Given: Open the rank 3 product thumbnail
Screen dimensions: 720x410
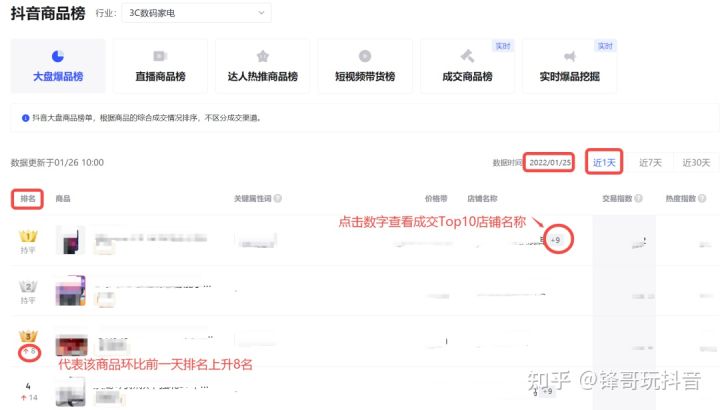Looking at the screenshot, I should 72,344.
